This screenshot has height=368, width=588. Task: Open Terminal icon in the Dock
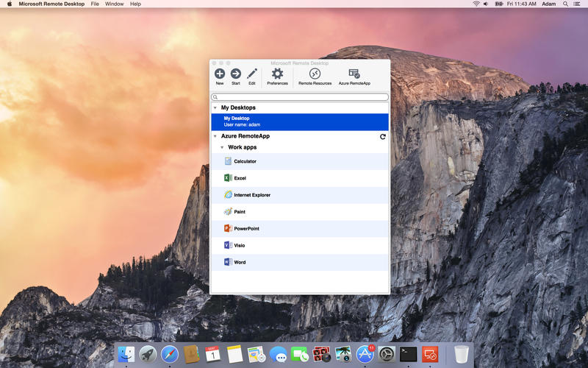(x=408, y=354)
